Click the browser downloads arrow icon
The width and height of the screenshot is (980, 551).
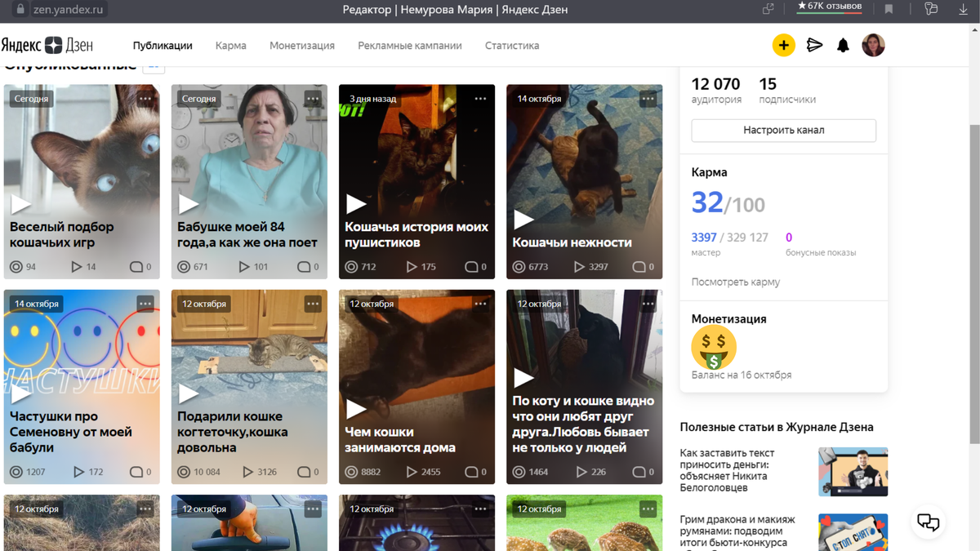pyautogui.click(x=963, y=9)
